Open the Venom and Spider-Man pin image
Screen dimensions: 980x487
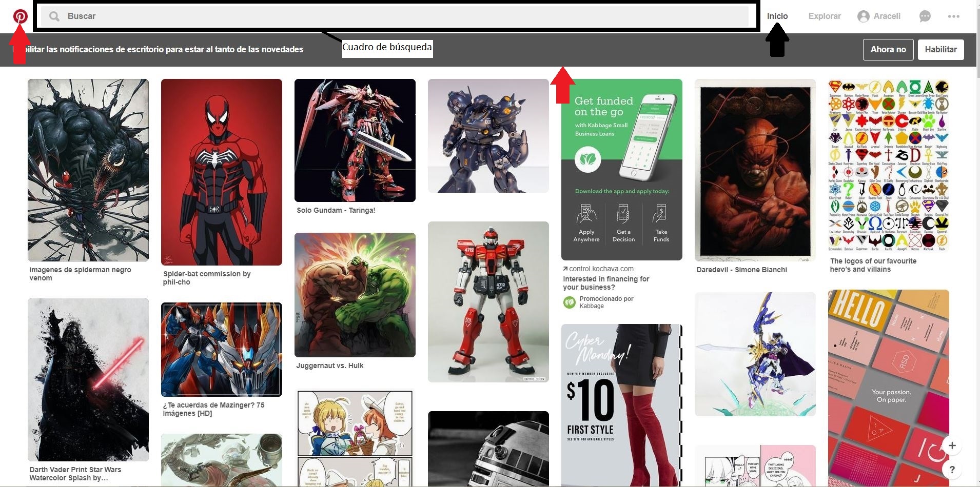coord(88,170)
